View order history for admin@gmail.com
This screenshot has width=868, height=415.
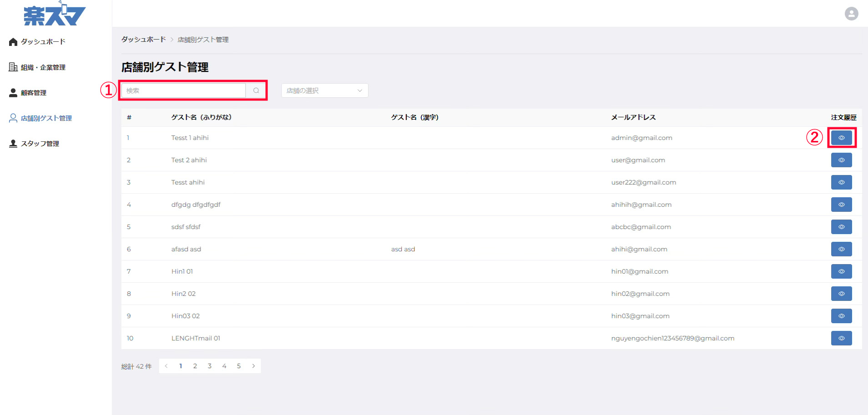(x=841, y=138)
